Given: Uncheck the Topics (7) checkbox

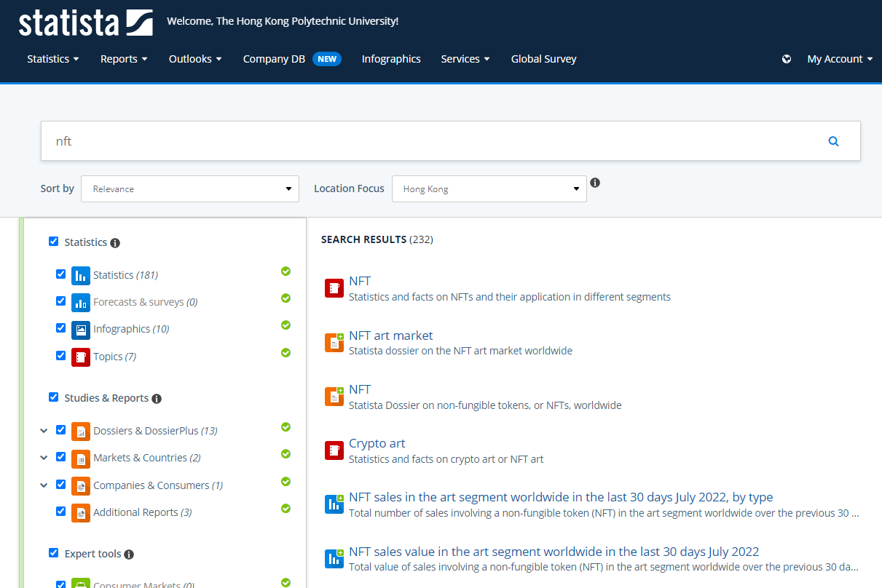Looking at the screenshot, I should point(60,356).
